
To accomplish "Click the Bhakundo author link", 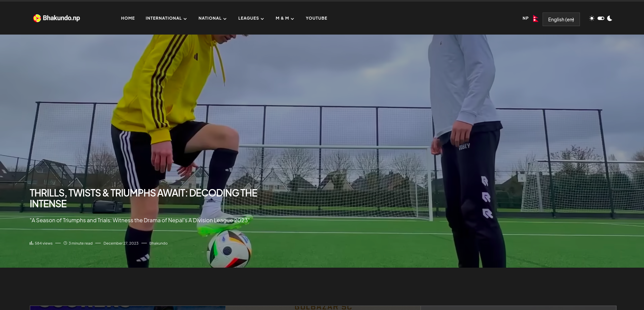I will [x=158, y=243].
